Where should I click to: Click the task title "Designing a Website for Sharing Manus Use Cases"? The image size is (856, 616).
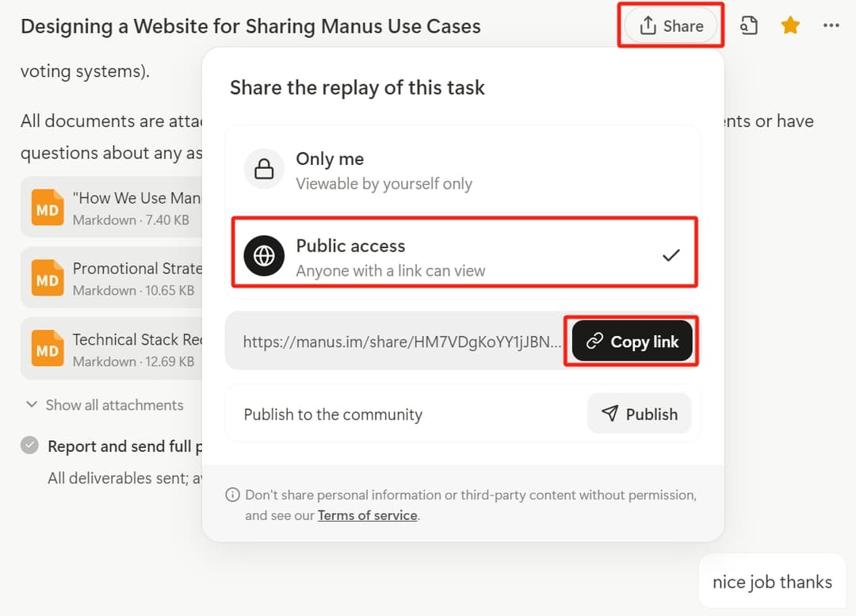point(250,25)
